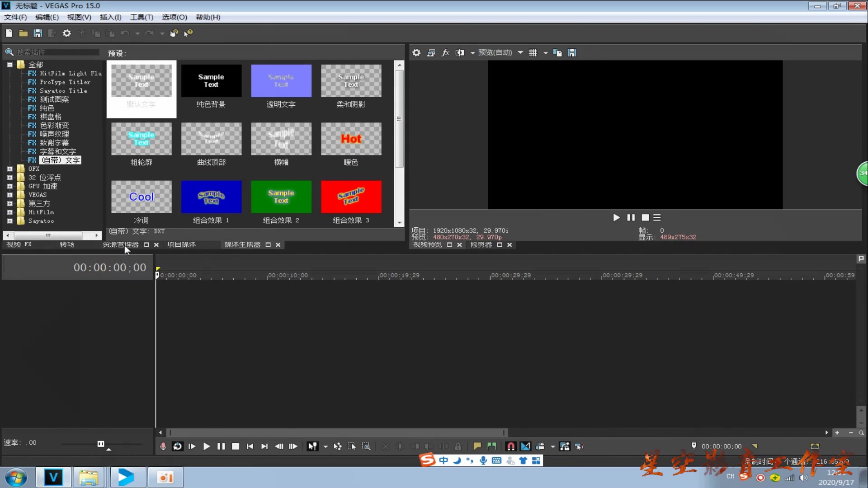Insert a marker with the yellow flag icon
Image resolution: width=868 pixels, height=488 pixels.
tap(477, 446)
